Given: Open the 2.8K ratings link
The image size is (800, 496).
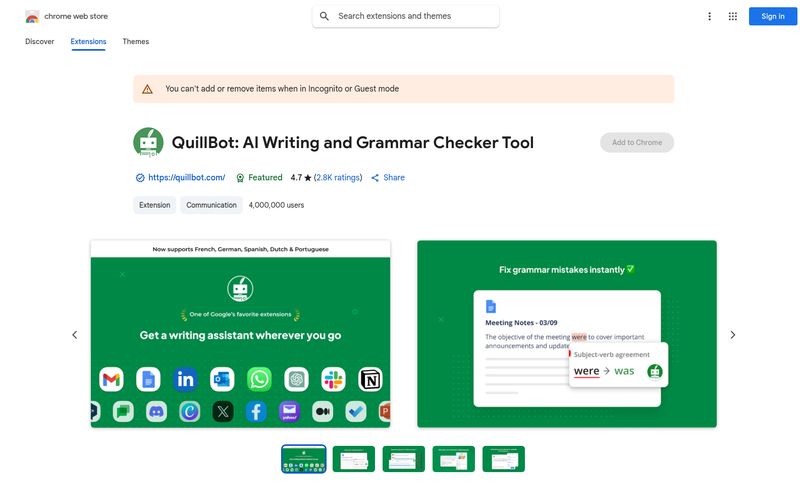Looking at the screenshot, I should coord(338,178).
